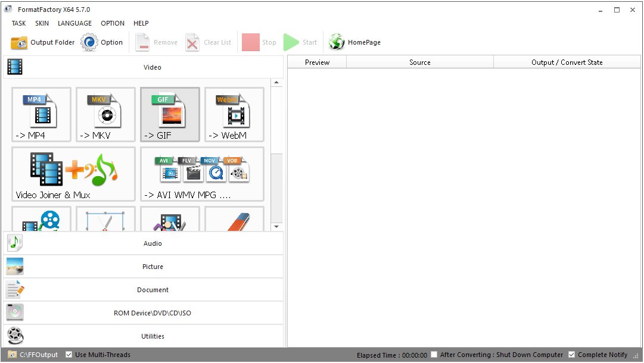644x363 pixels.
Task: Click the status bar output folder icon
Action: (x=13, y=355)
